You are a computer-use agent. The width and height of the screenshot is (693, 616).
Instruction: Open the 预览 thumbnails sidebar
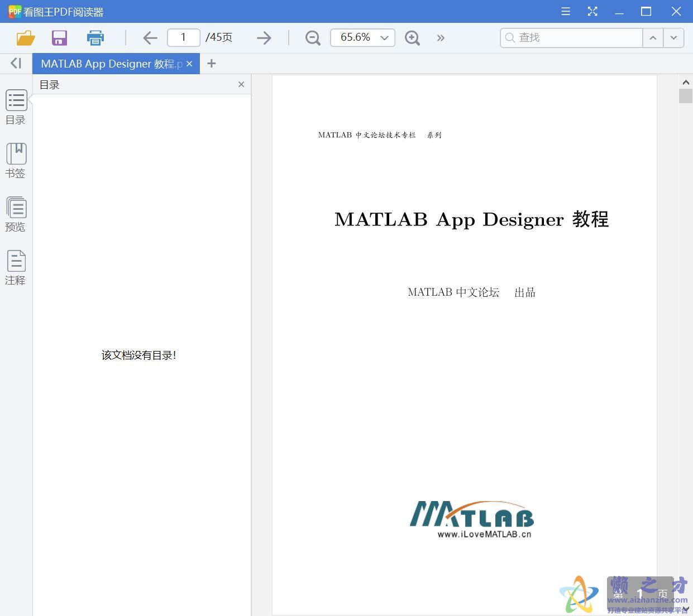coord(16,214)
